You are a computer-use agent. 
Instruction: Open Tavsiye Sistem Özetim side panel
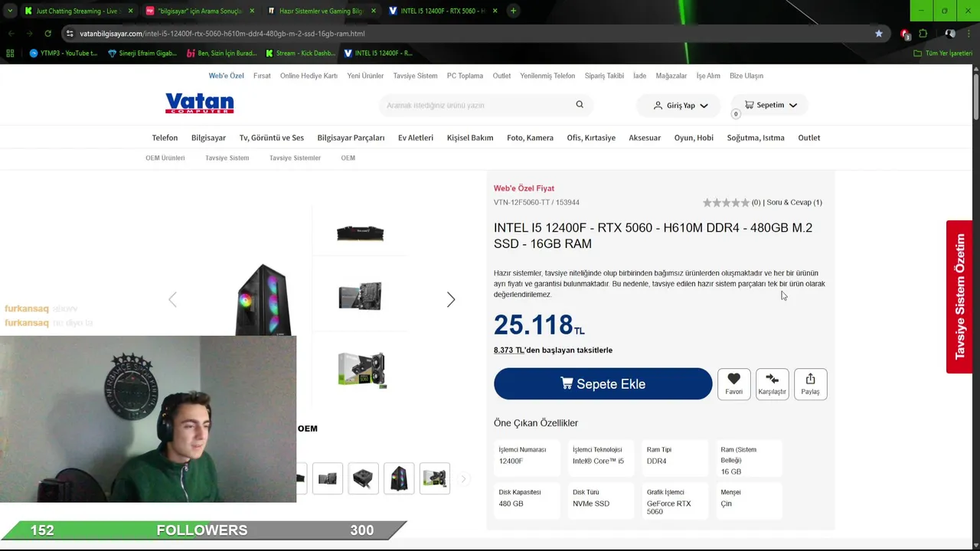coord(959,297)
